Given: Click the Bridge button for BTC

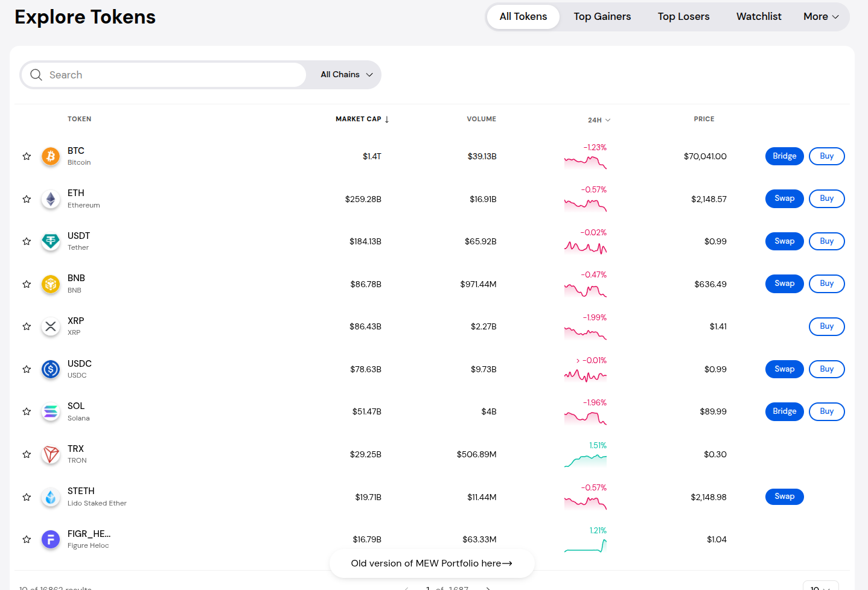Looking at the screenshot, I should point(785,156).
